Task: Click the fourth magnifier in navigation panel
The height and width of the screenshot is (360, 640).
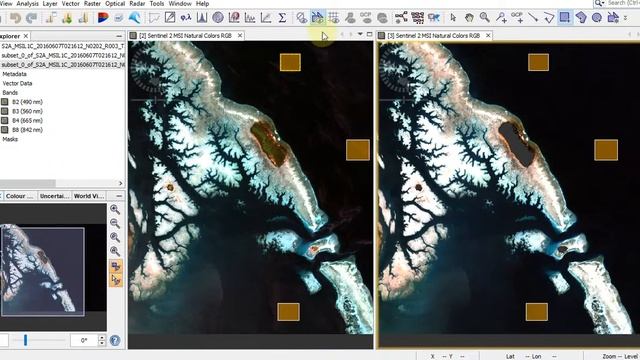Action: (115, 251)
